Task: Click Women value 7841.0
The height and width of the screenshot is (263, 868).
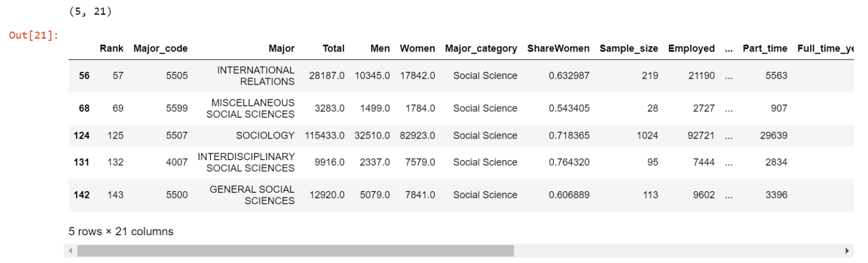Action: coord(420,195)
